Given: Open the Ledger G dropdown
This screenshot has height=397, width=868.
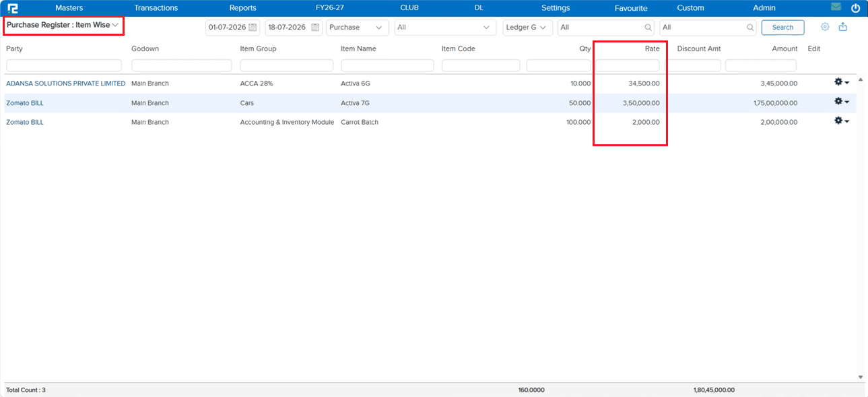Looking at the screenshot, I should (527, 28).
